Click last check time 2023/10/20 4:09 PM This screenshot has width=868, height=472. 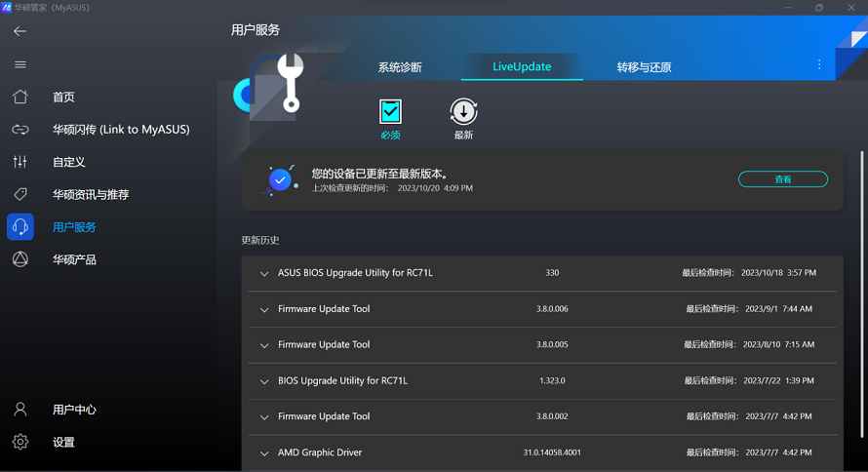(x=435, y=188)
